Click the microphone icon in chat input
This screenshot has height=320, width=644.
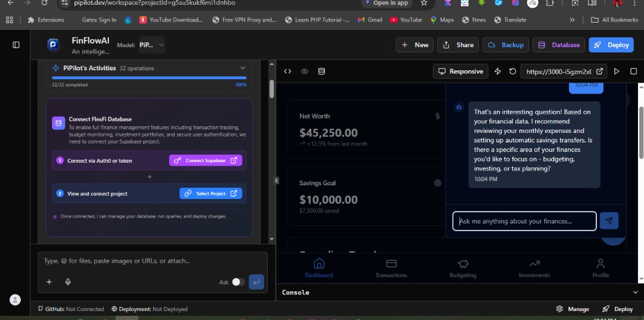click(68, 282)
